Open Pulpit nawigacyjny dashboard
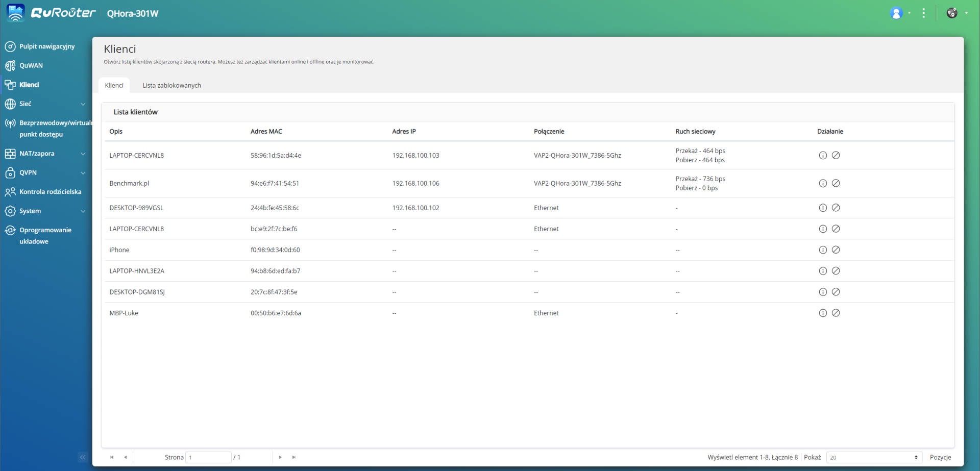980x471 pixels. 47,46
